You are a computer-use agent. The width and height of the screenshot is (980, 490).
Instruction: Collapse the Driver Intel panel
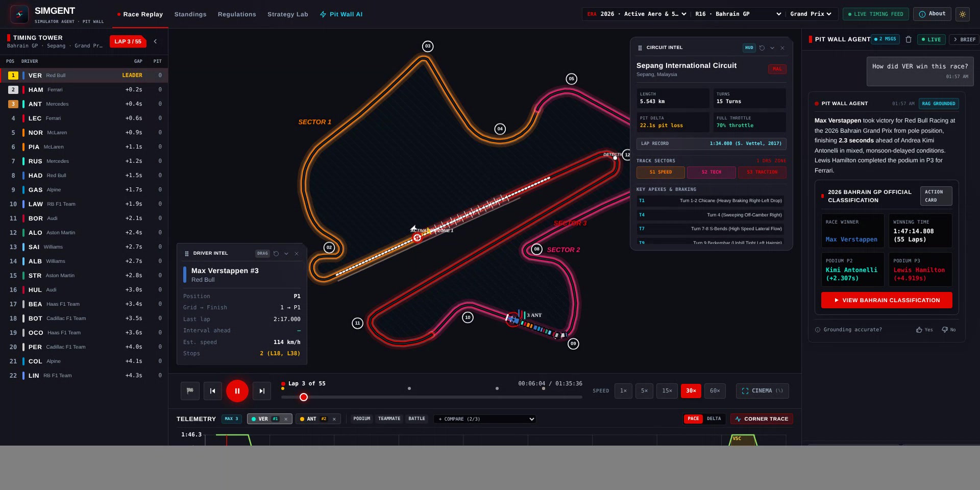[286, 253]
